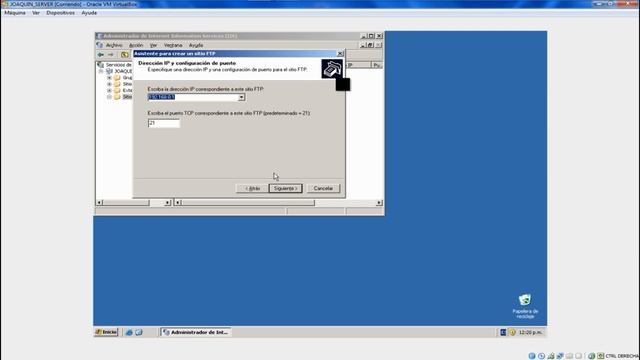Minimize the inner MDI child window
The height and width of the screenshot is (360, 640).
pyautogui.click(x=363, y=45)
